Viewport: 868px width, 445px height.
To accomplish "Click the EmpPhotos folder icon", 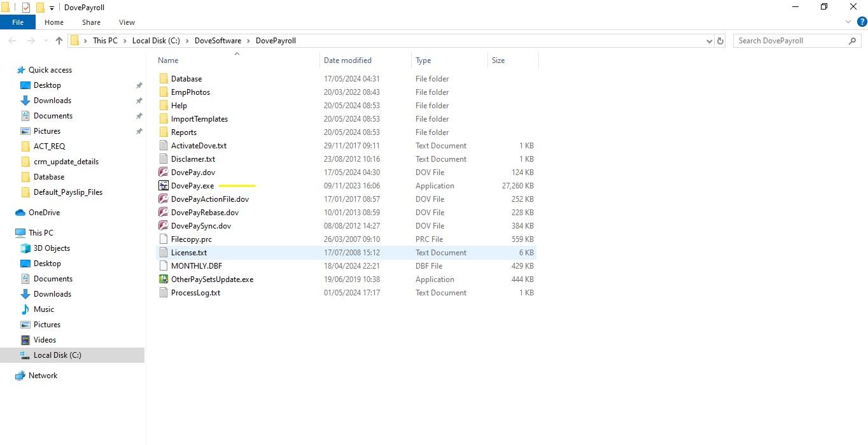I will point(164,92).
